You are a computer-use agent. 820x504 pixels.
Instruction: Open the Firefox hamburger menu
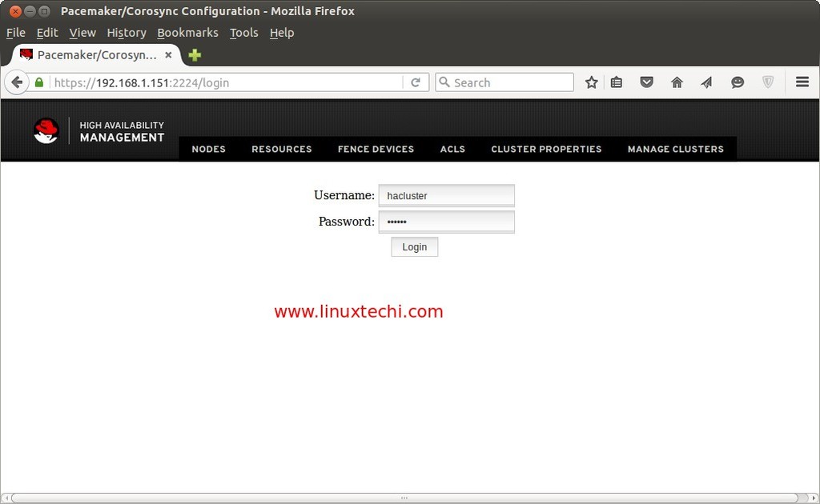coord(802,82)
